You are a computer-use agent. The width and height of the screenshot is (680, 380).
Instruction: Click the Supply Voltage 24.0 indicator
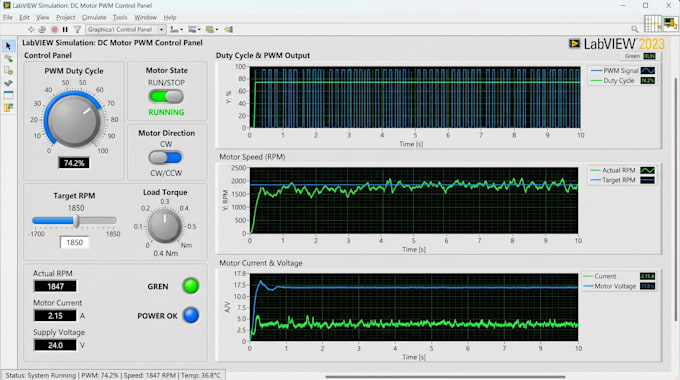55,345
